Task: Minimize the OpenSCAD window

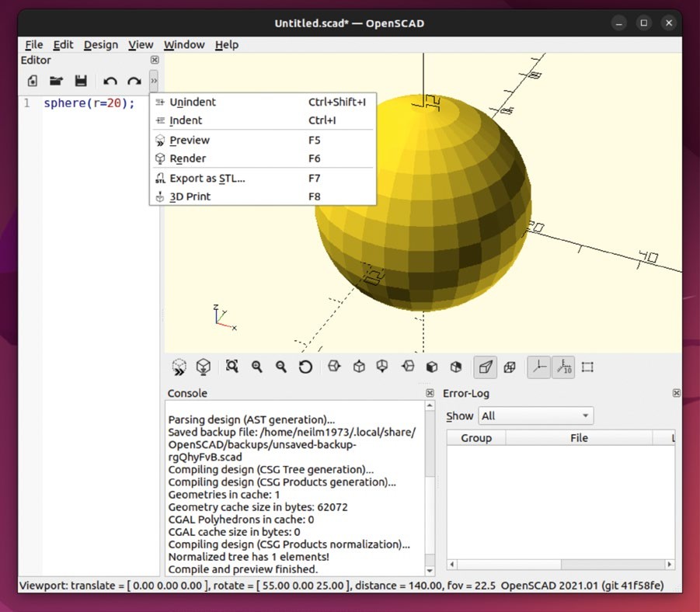Action: tap(618, 23)
